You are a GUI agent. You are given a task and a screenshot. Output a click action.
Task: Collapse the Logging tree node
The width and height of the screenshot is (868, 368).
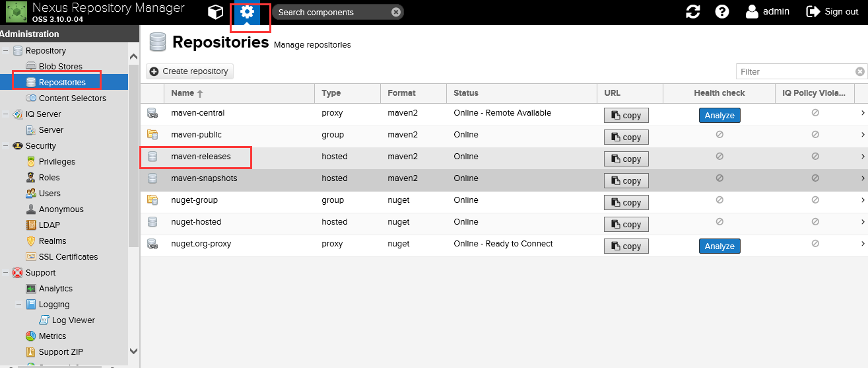19,305
